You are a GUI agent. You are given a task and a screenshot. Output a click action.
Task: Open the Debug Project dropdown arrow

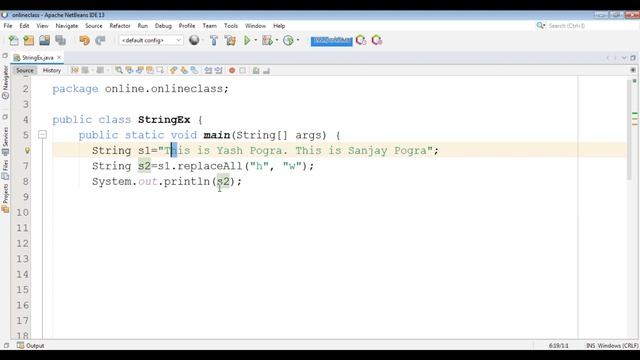[x=277, y=40]
